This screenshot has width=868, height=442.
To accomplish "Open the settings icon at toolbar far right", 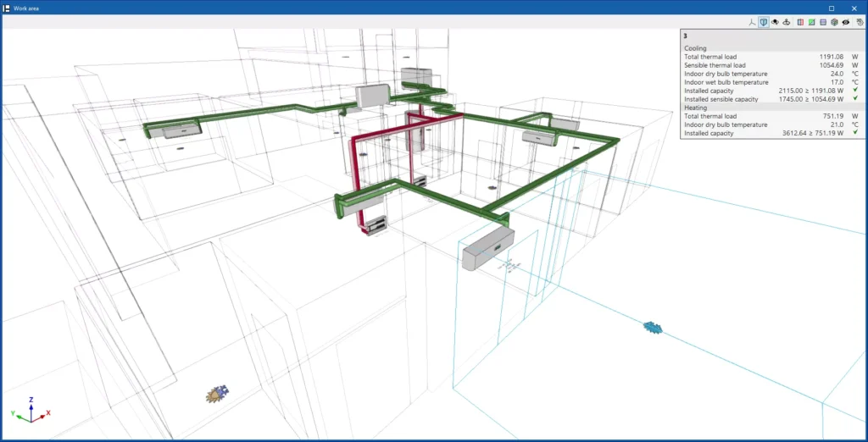I will coord(860,22).
